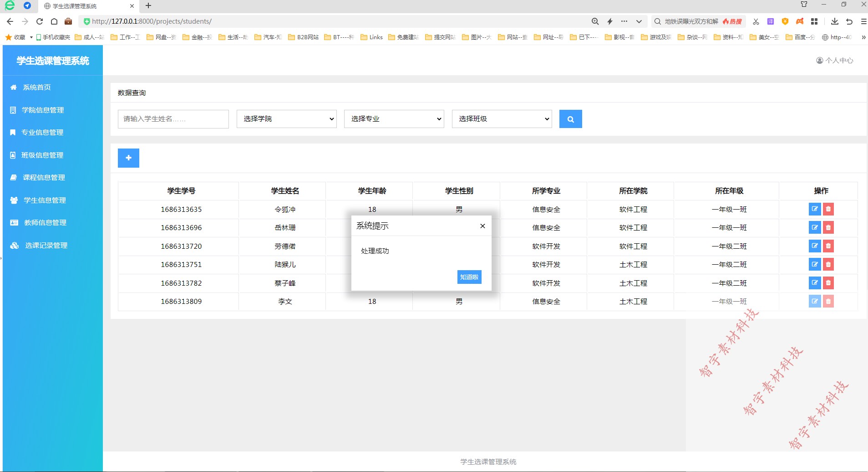The height and width of the screenshot is (472, 868).
Task: Click the student name input field
Action: point(173,119)
